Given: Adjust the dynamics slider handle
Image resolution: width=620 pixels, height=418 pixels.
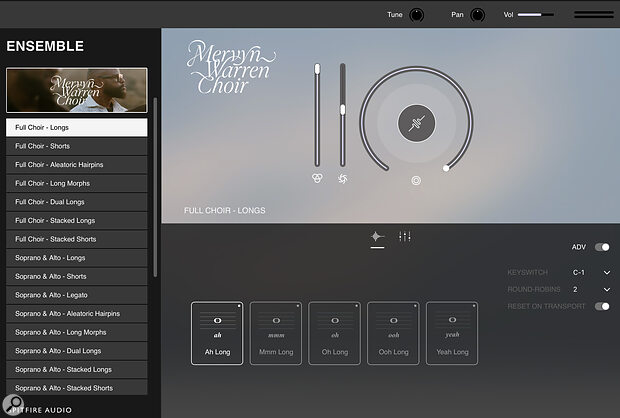Looking at the screenshot, I should 343,110.
